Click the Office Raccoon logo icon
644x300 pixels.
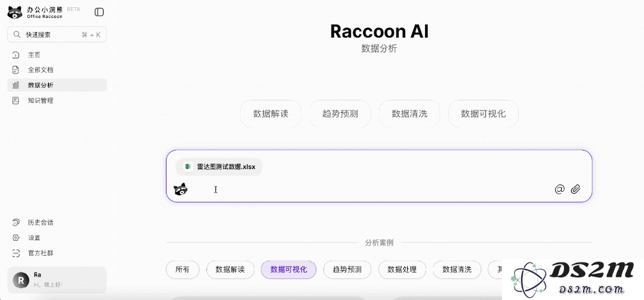click(x=15, y=13)
